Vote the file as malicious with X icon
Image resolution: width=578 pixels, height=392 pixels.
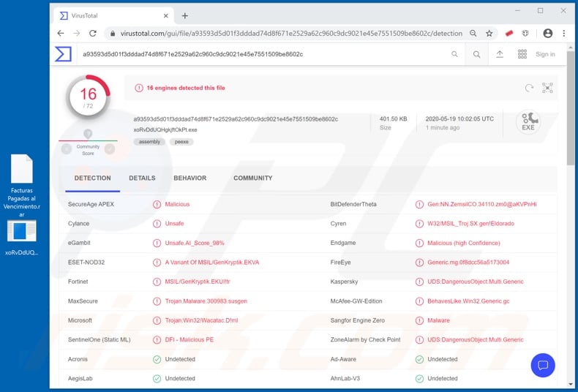pyautogui.click(x=67, y=149)
